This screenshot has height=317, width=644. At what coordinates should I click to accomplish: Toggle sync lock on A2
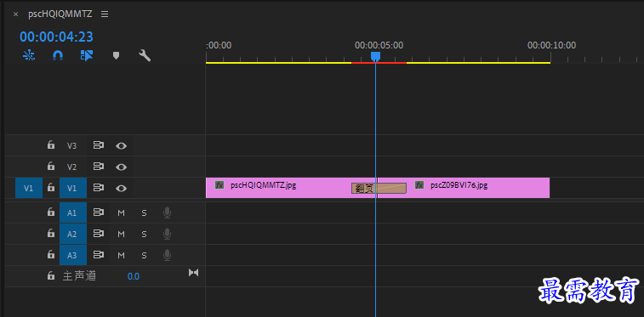click(x=98, y=235)
